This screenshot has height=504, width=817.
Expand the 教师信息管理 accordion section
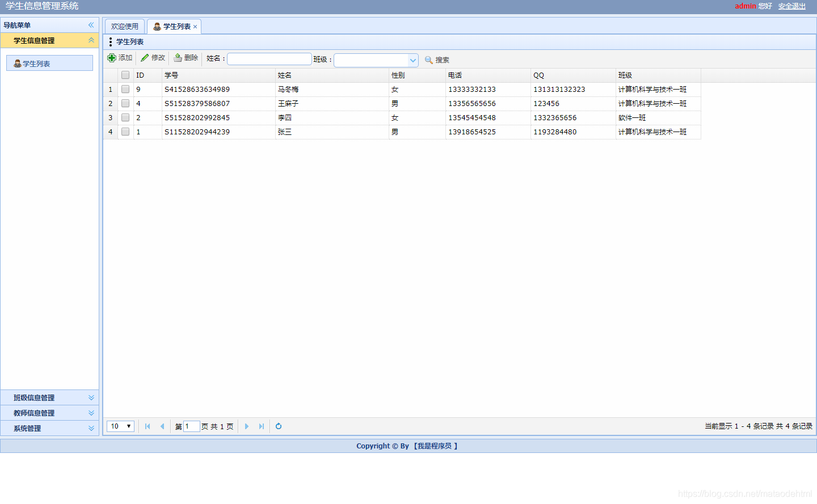pos(91,413)
